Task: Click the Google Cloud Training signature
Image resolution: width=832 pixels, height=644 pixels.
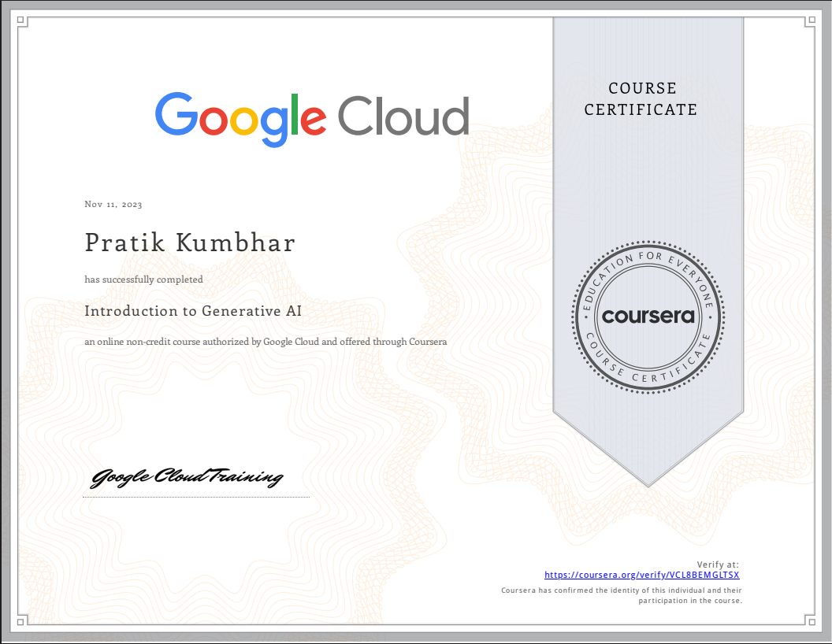Action: [x=188, y=476]
